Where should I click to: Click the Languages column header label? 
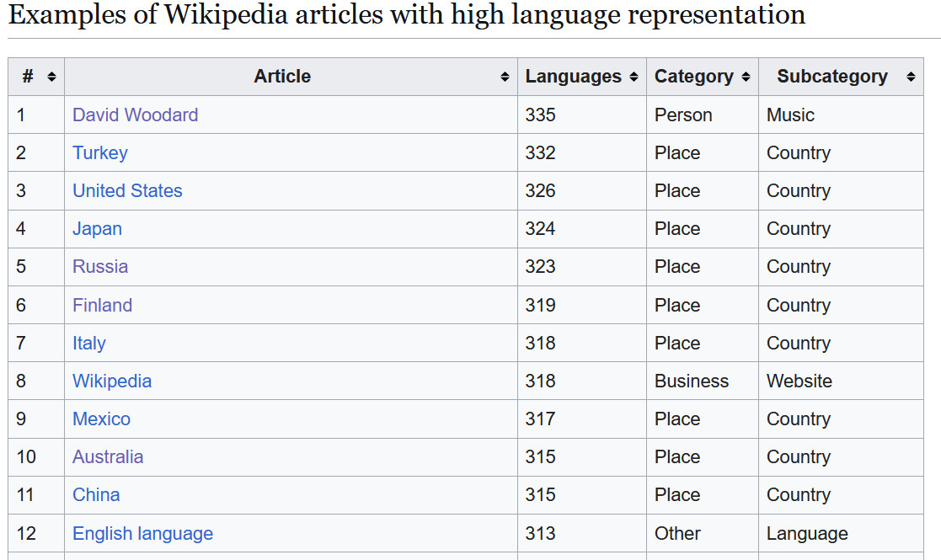[x=573, y=76]
